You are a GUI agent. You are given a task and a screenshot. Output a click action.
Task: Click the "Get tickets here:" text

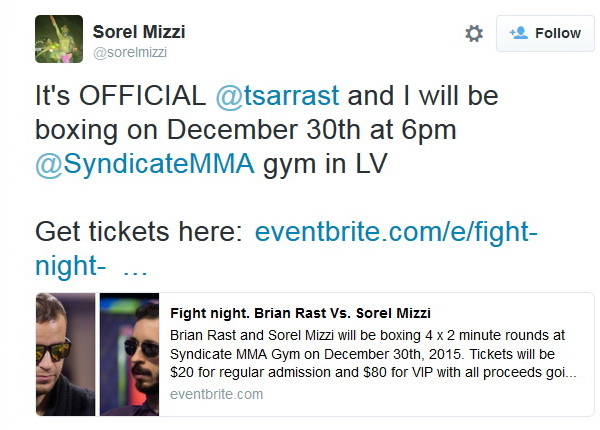click(x=139, y=232)
